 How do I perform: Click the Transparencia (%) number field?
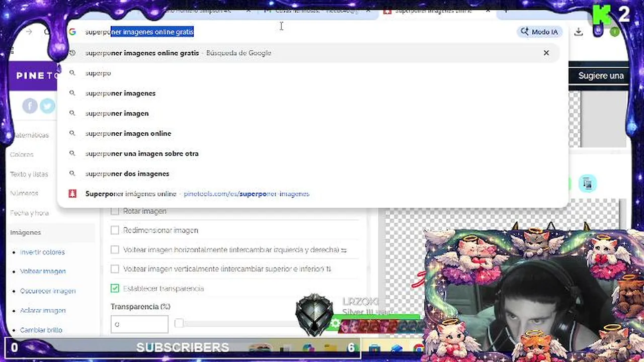point(139,324)
